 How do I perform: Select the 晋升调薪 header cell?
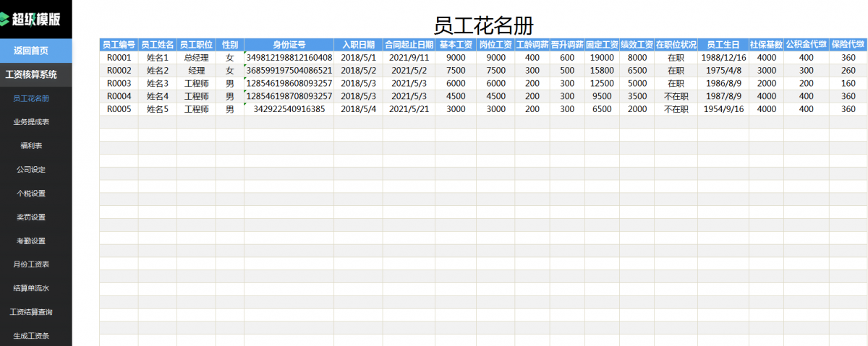[567, 45]
